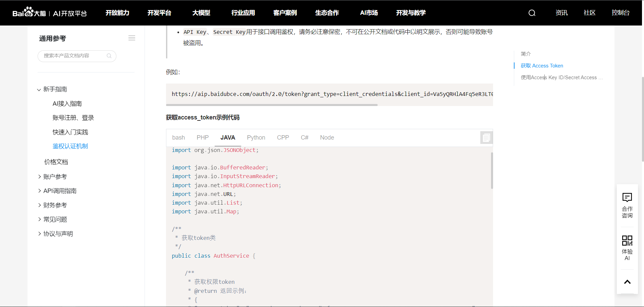Open the 控制台 console link

[x=621, y=13]
